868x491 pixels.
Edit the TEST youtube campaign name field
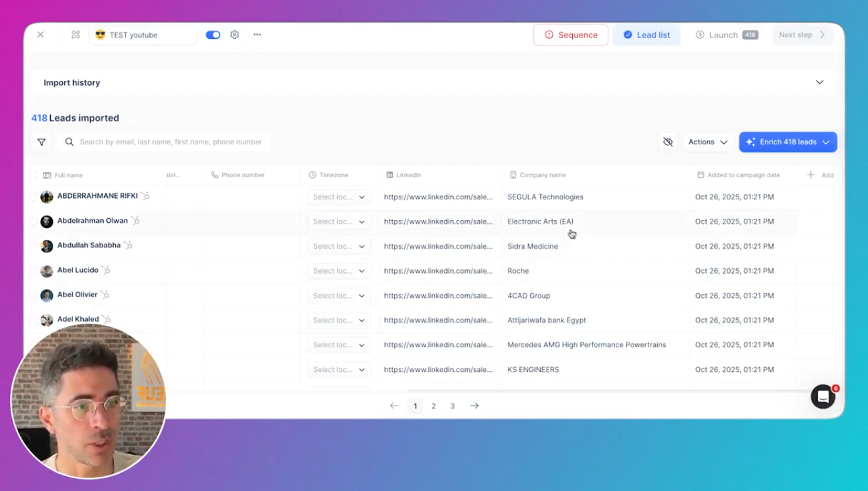143,35
